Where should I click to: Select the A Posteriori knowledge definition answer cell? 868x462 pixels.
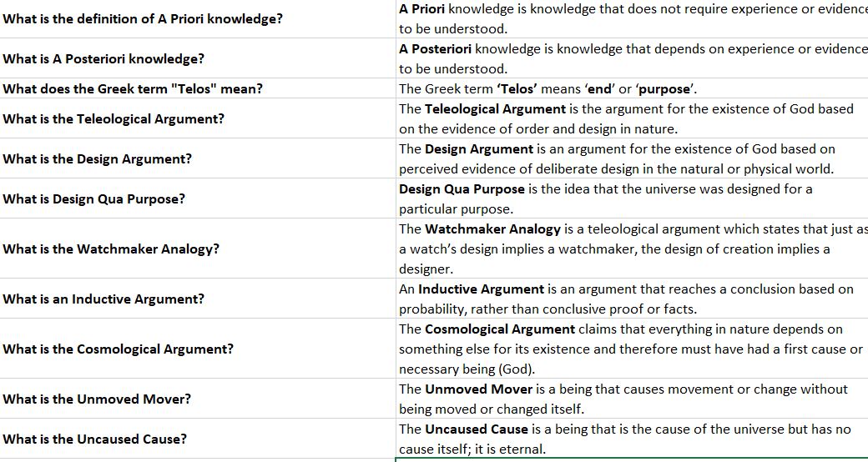[632, 58]
